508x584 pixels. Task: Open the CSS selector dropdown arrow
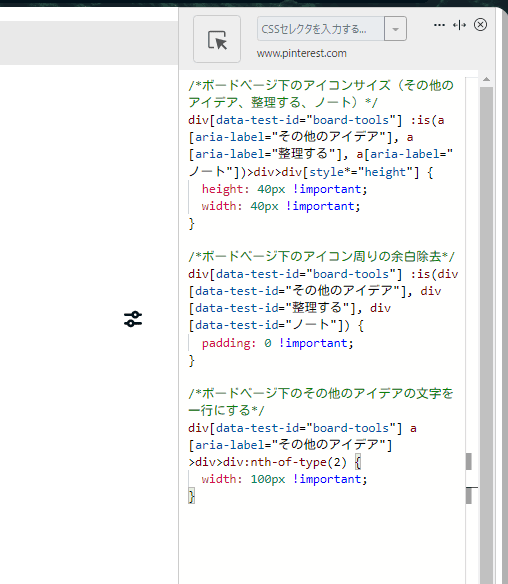pos(395,29)
